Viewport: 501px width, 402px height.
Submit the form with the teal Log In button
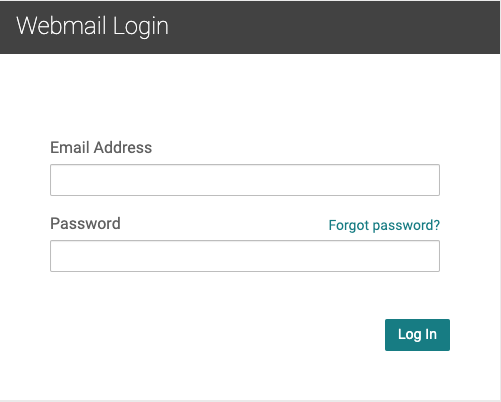coord(417,335)
